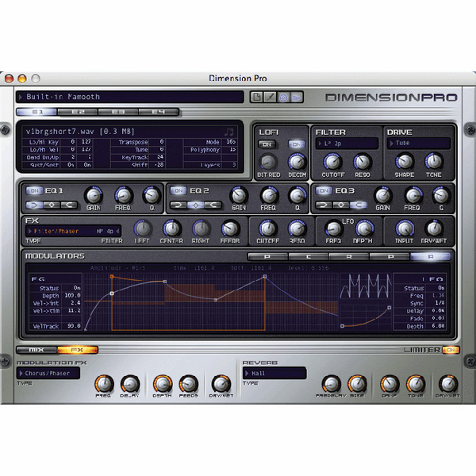Click the EQ 1 GAIN knob
This screenshot has height=476, width=476.
pyautogui.click(x=94, y=195)
